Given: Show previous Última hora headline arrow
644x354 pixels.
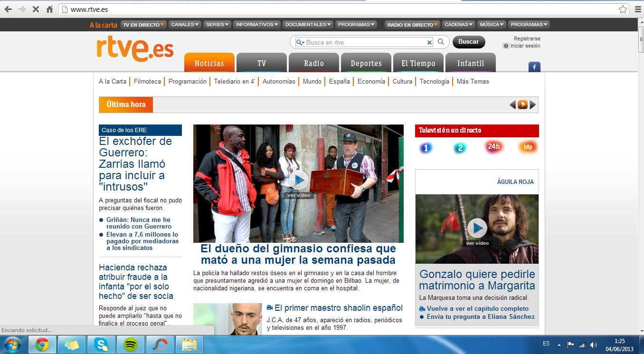Looking at the screenshot, I should [x=512, y=105].
